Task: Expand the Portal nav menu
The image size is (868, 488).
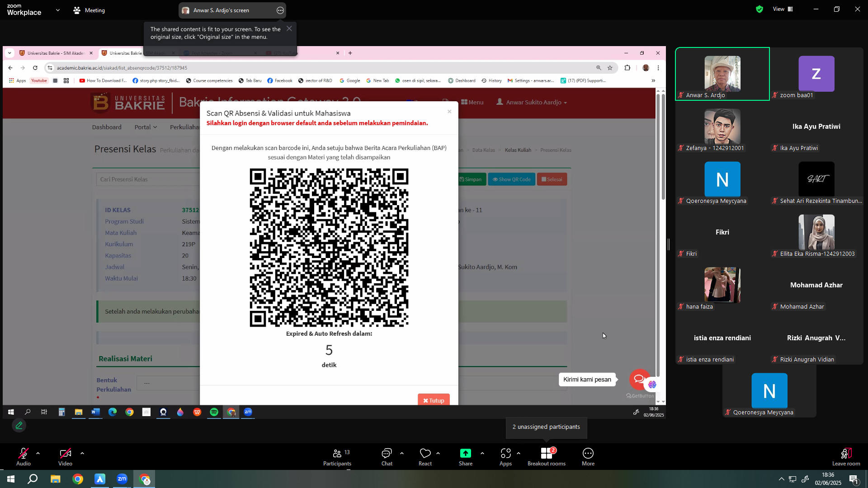Action: 146,127
